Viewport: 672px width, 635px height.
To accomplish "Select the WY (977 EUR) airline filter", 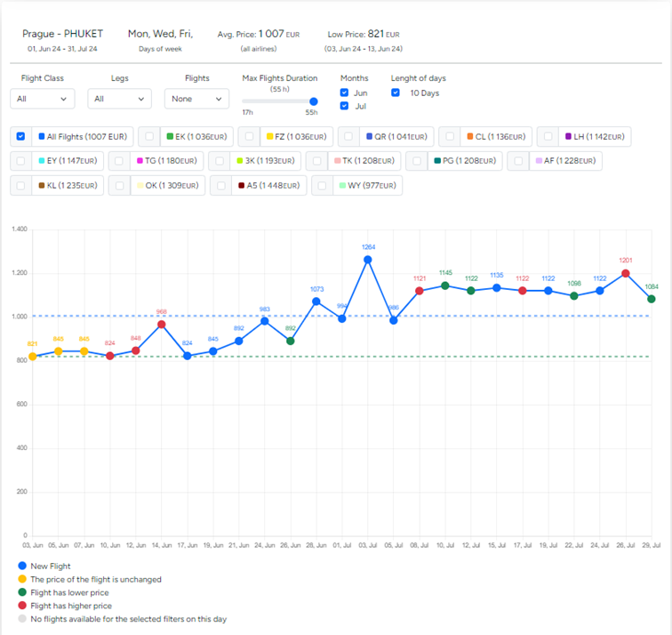I will (324, 186).
